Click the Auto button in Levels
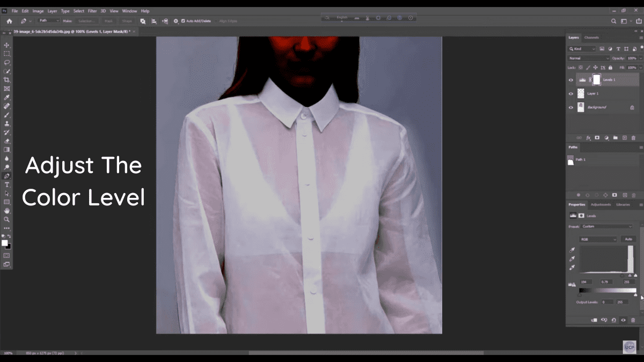 (628, 239)
